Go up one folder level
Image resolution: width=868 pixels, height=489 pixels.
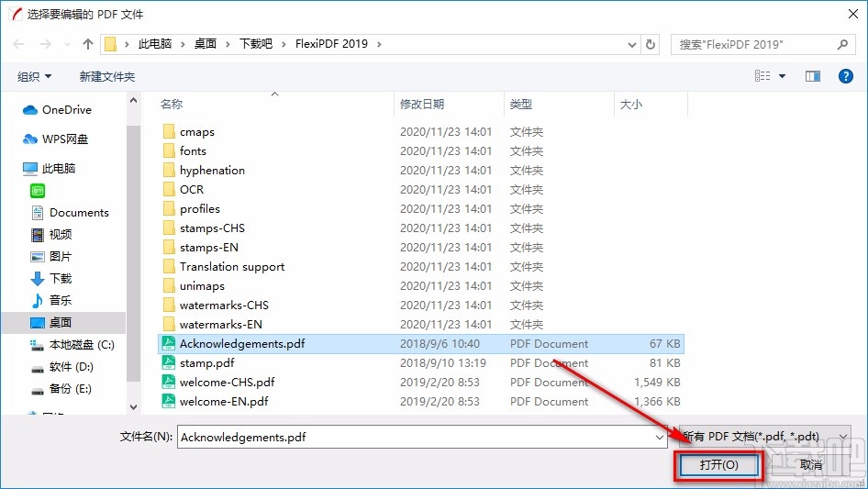pyautogui.click(x=87, y=44)
